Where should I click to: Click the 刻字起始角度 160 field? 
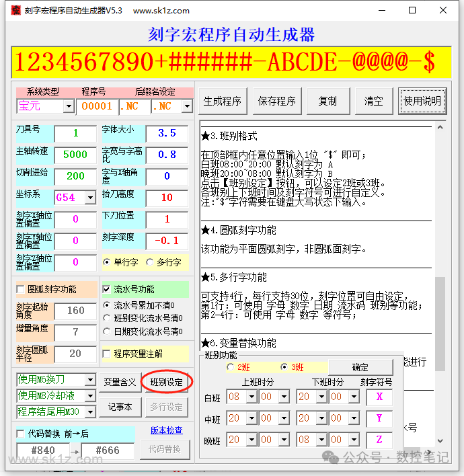click(75, 311)
